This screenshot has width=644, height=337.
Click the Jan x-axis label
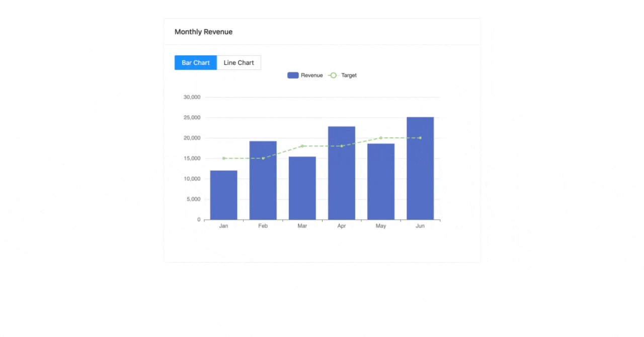(x=223, y=226)
